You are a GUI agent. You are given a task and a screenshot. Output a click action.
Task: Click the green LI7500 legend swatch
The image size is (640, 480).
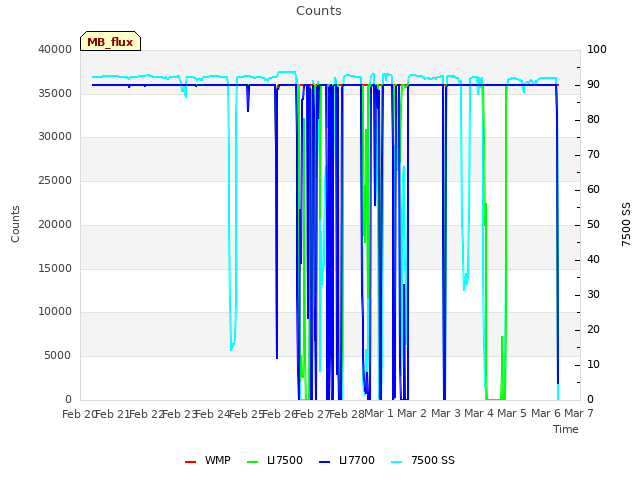point(253,462)
